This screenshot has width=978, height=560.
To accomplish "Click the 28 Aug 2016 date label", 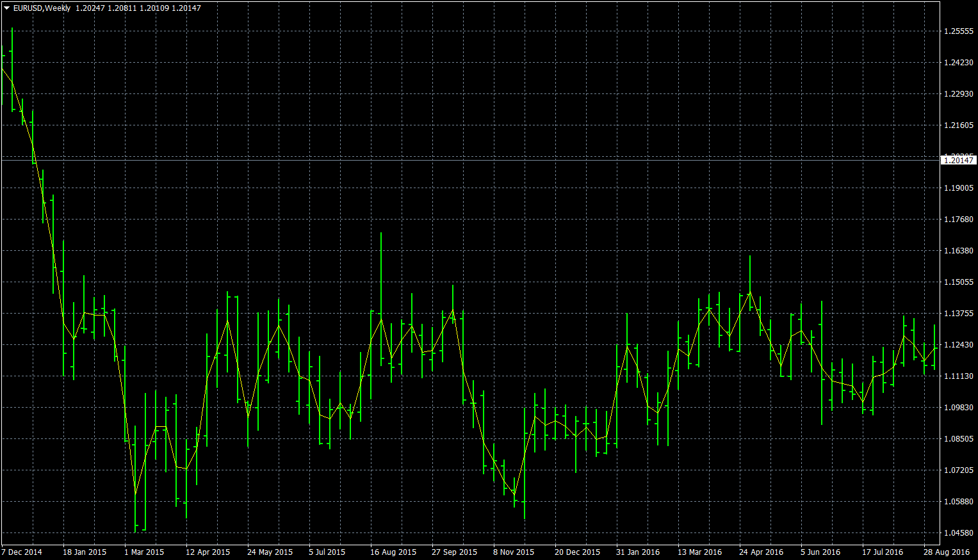I will tap(947, 552).
